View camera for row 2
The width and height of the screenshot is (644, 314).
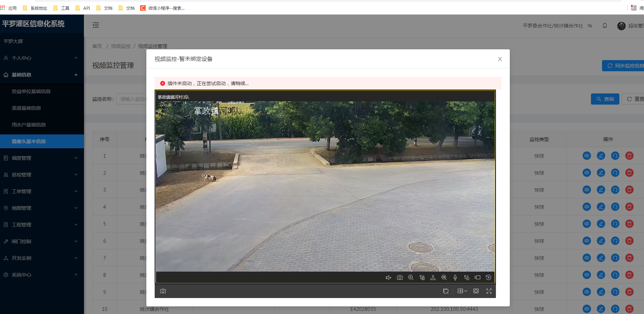point(587,173)
